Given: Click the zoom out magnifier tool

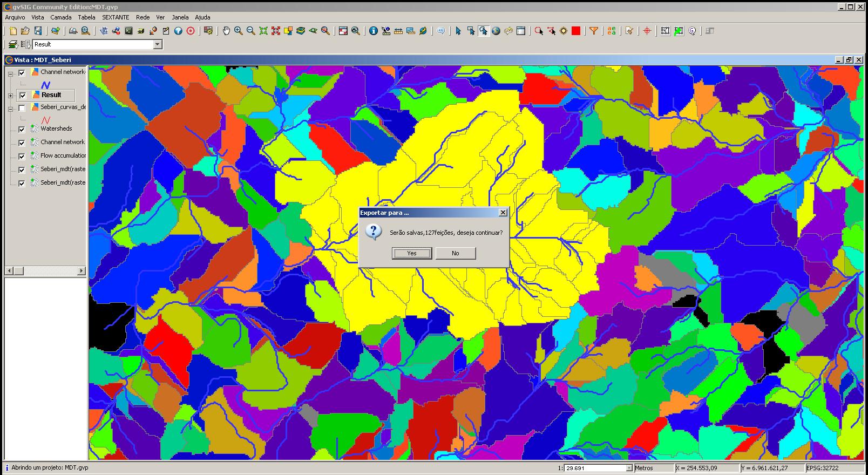Looking at the screenshot, I should [251, 31].
